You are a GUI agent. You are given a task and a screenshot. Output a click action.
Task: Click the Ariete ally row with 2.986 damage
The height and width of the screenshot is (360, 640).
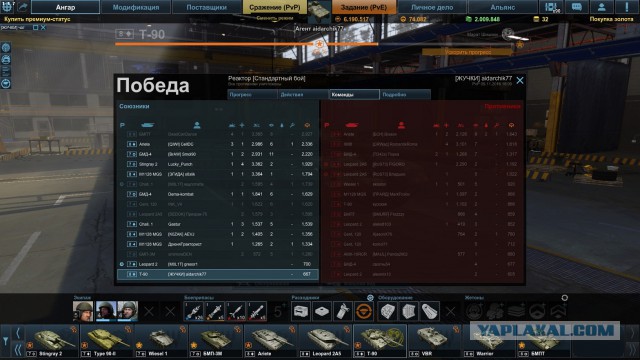click(218, 144)
